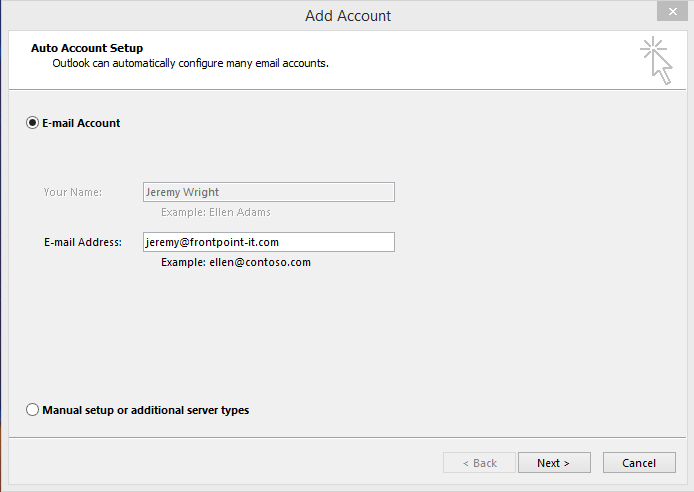Focus the Your Name text field
The image size is (694, 492).
tap(269, 192)
